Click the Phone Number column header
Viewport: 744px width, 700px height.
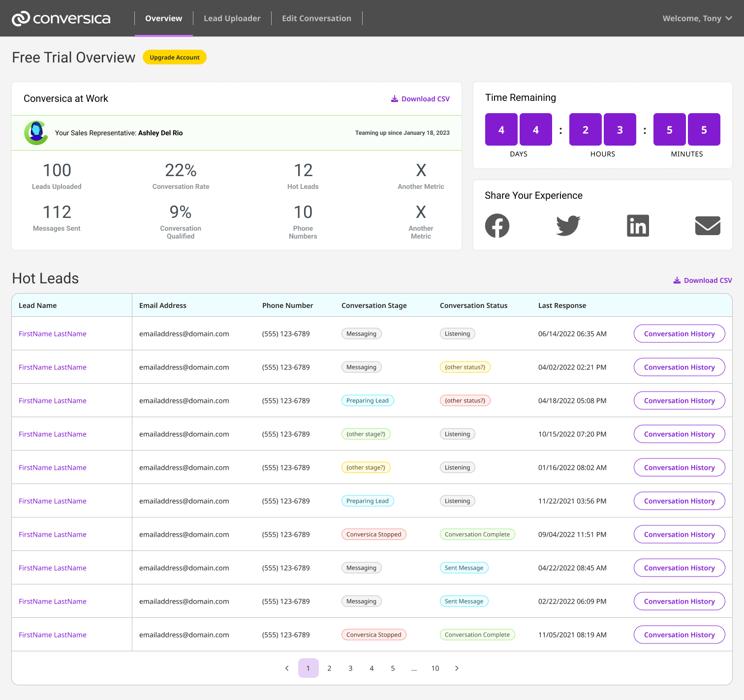click(x=287, y=305)
